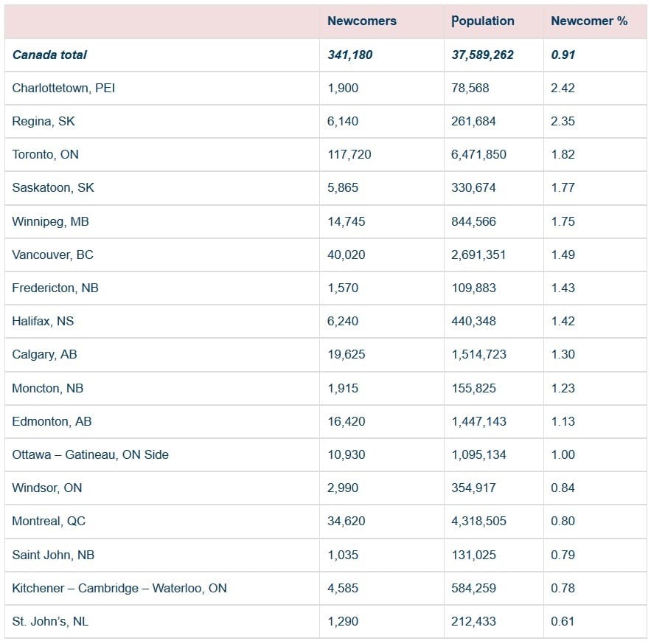651x644 pixels.
Task: Click the Newcomer % column header
Action: (589, 21)
